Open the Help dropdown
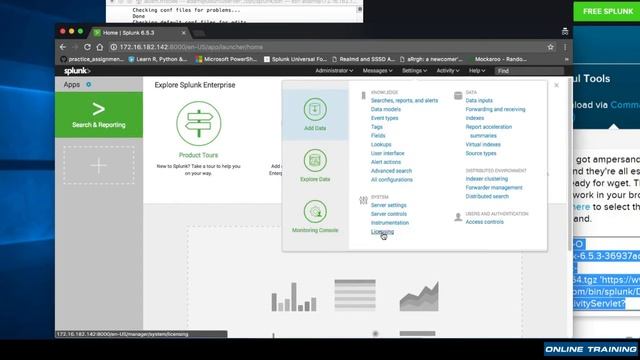This screenshot has height=360, width=640. [477, 71]
